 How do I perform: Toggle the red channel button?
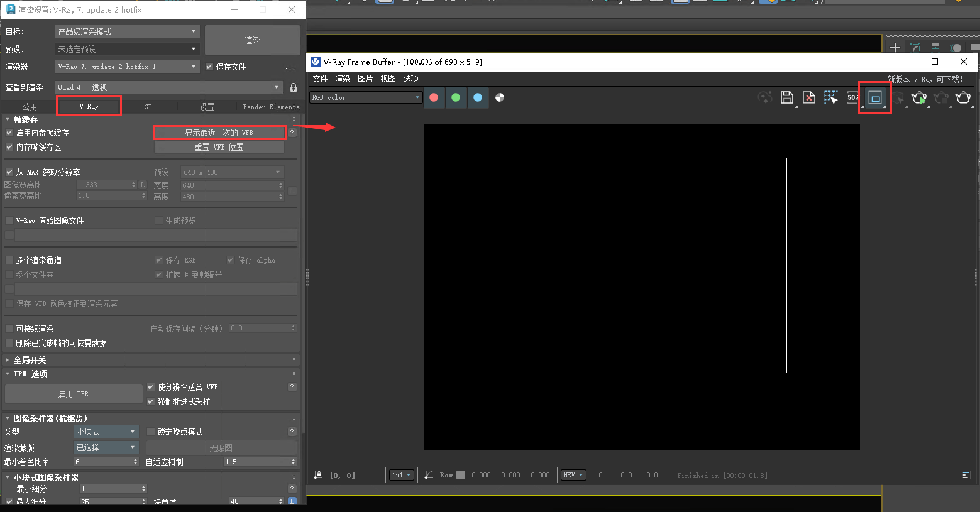coord(434,97)
